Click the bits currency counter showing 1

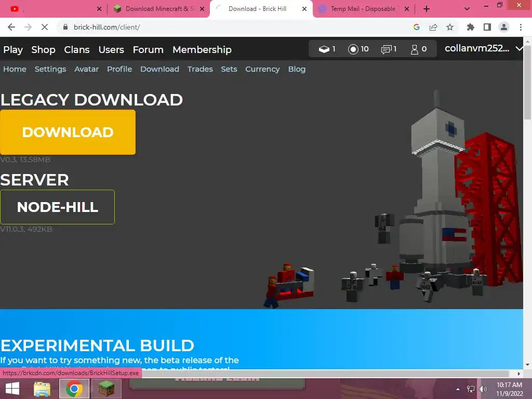(x=327, y=49)
